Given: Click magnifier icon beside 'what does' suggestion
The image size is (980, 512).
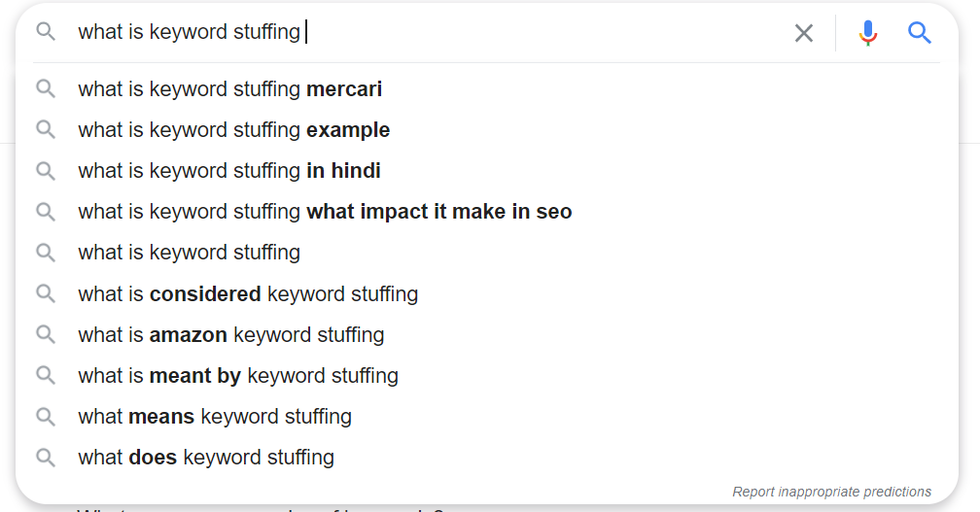Looking at the screenshot, I should click(x=46, y=457).
